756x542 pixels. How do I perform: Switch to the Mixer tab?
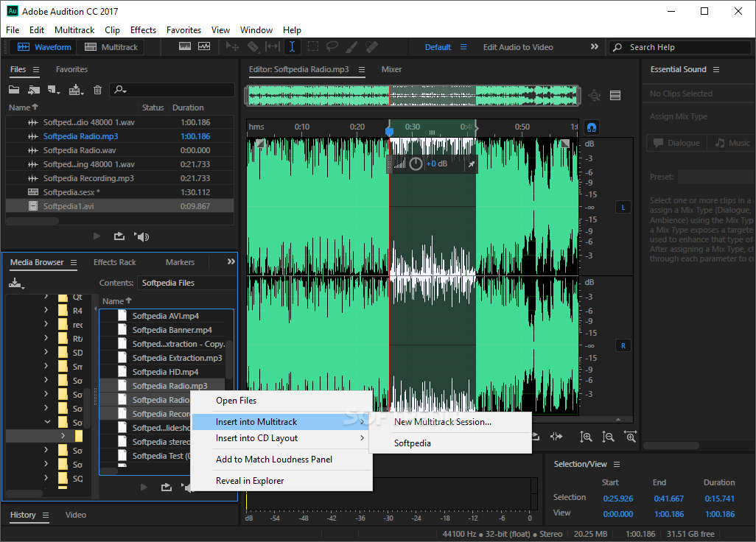point(391,69)
